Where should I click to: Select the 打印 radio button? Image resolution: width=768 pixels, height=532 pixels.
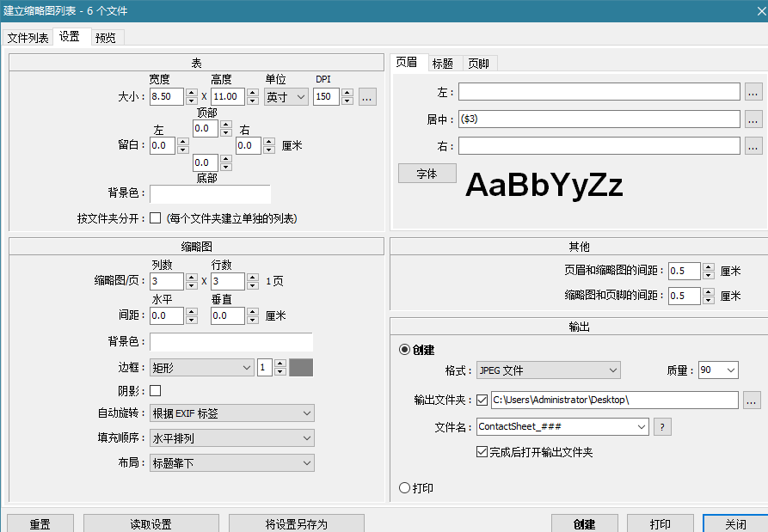(405, 488)
